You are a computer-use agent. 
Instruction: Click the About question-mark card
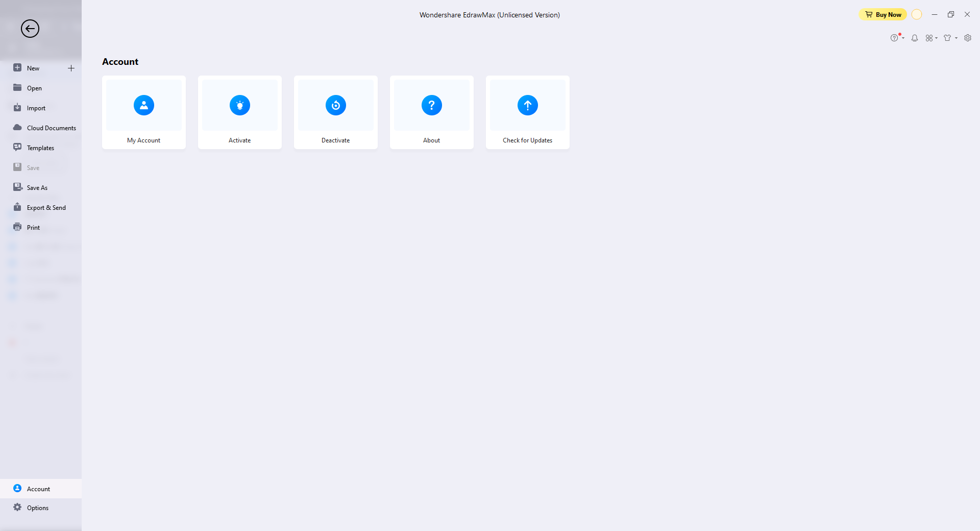coord(432,112)
